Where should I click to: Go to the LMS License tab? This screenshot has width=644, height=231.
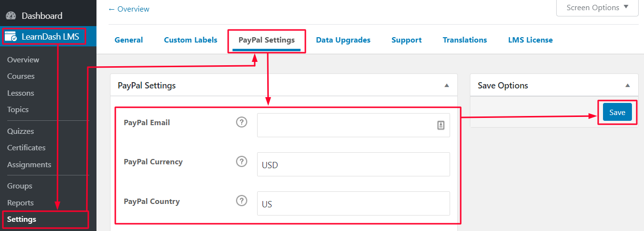(530, 40)
